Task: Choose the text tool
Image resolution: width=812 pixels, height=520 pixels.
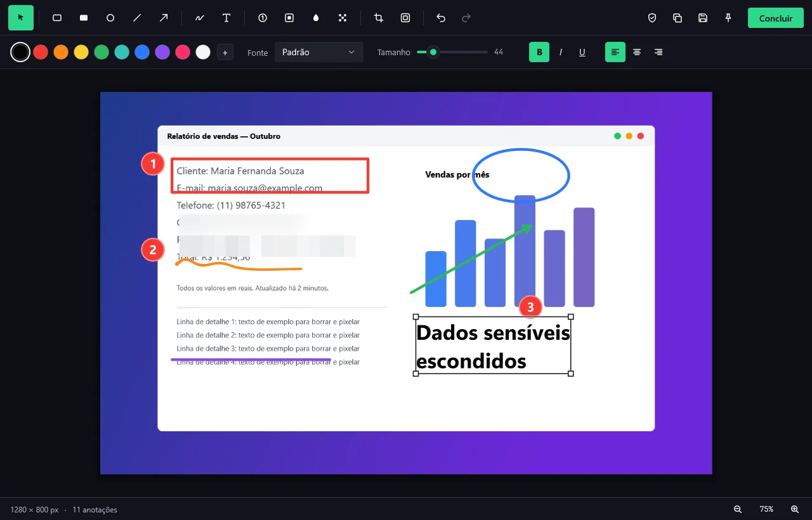Action: point(226,18)
